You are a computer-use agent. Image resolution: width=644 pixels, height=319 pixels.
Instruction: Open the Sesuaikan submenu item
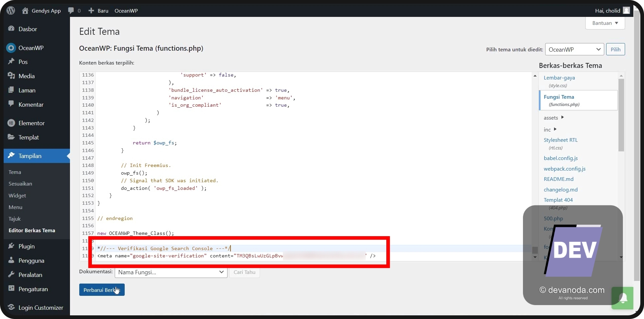coord(20,184)
